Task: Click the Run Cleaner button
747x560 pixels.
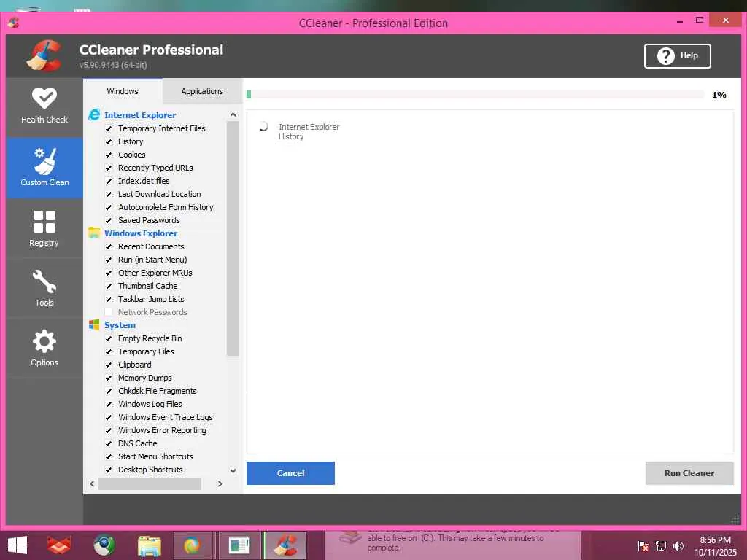Action: click(x=689, y=472)
